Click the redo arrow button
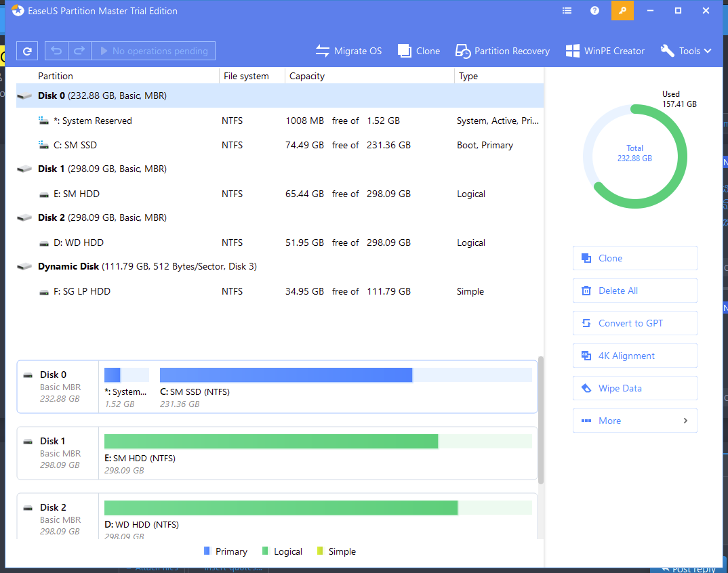 coord(79,51)
